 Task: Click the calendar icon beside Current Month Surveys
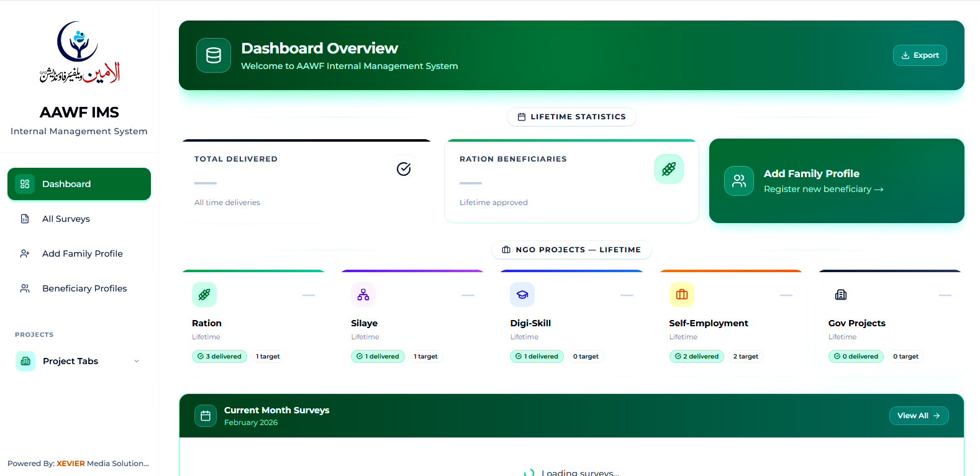206,416
